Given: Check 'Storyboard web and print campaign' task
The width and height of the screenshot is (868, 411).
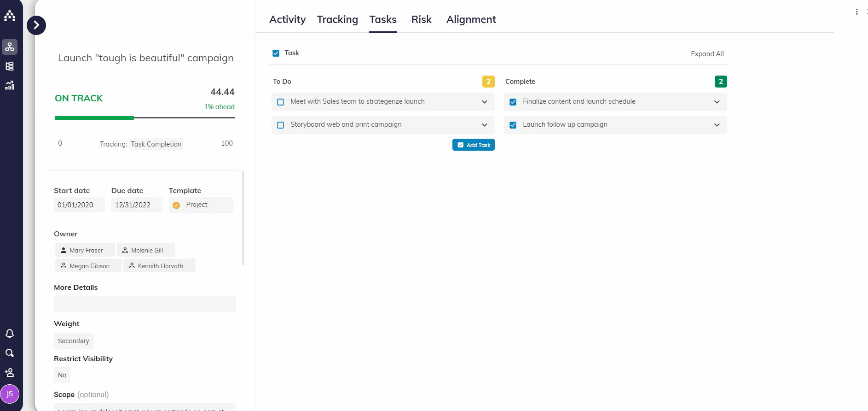Looking at the screenshot, I should [281, 125].
